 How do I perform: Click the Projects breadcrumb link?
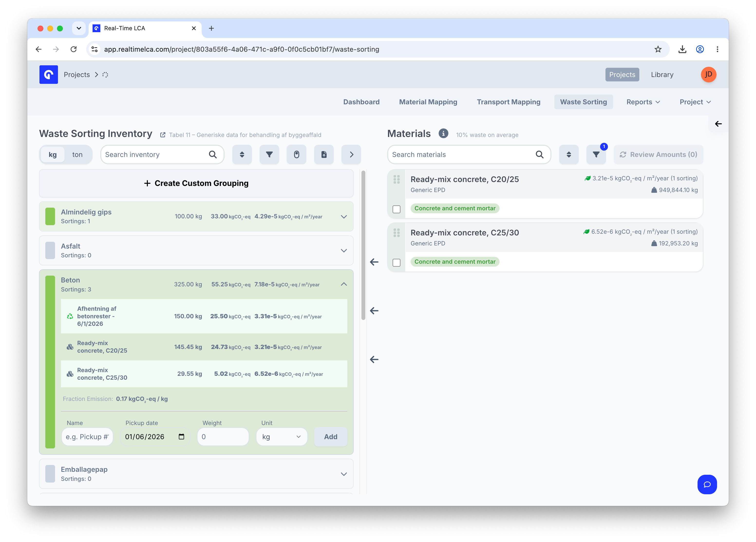coord(77,75)
